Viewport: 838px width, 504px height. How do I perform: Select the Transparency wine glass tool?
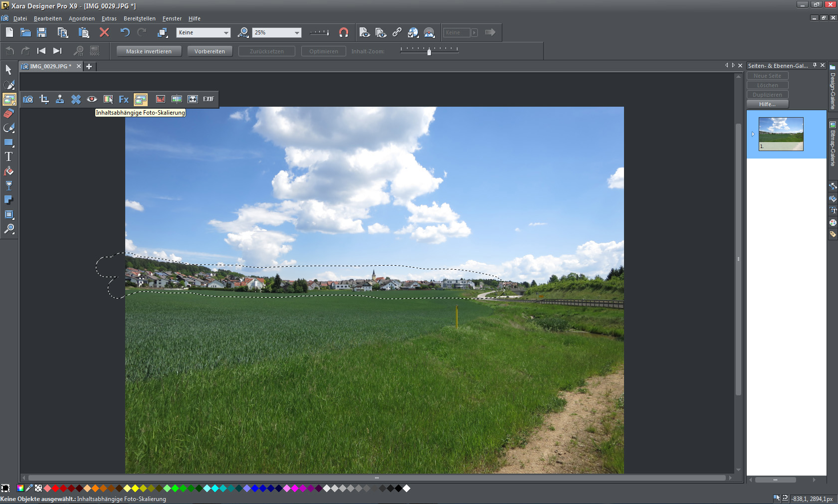click(x=8, y=185)
